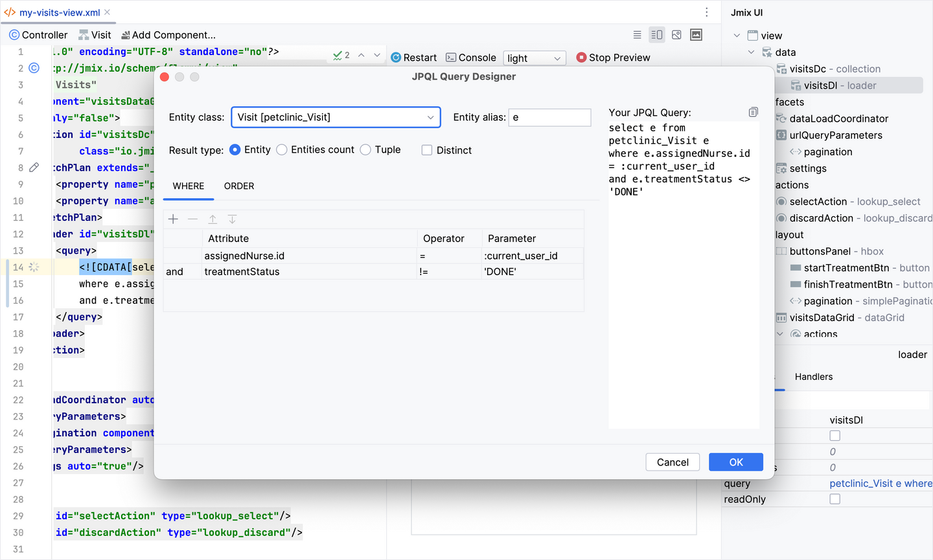Screen dimensions: 933x560
Task: Select startTreatmentBtn button tree item
Action: pos(860,268)
